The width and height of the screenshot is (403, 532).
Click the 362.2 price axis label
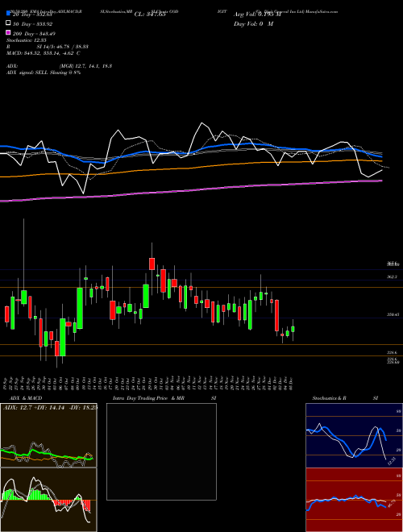click(392, 276)
